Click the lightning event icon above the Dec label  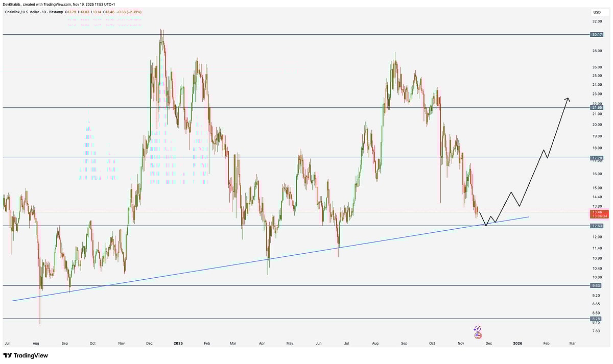(x=478, y=328)
